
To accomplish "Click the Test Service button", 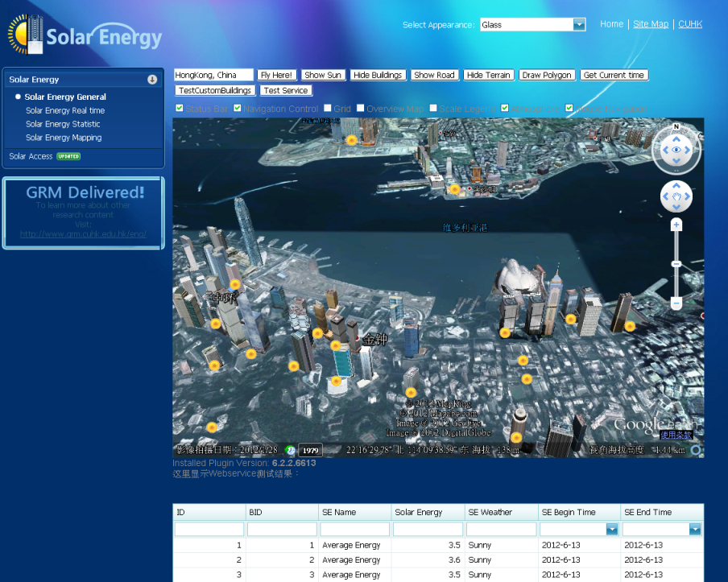I will tap(286, 90).
